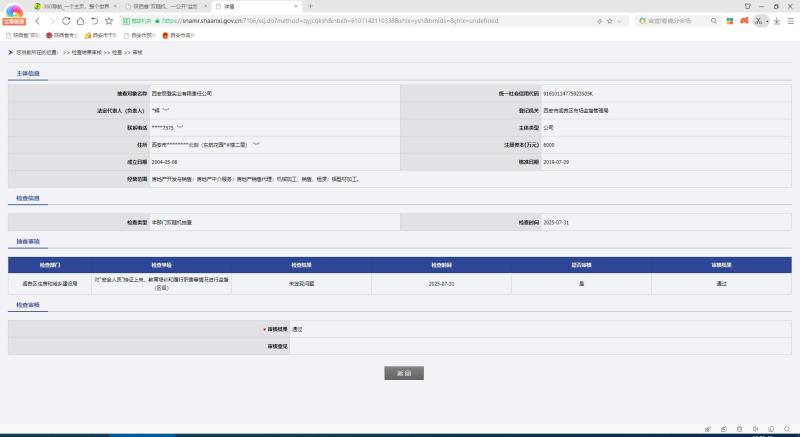Viewport: 800px width, 437px height.
Task: Go to browser home page icon
Action: pyautogui.click(x=80, y=20)
